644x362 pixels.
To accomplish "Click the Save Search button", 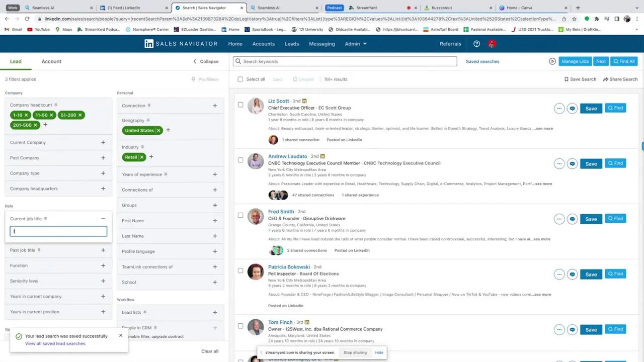I will pos(580,79).
